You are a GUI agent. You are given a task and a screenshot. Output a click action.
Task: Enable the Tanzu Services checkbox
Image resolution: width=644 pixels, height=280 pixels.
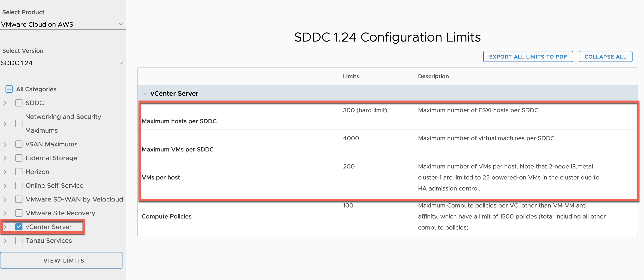19,241
